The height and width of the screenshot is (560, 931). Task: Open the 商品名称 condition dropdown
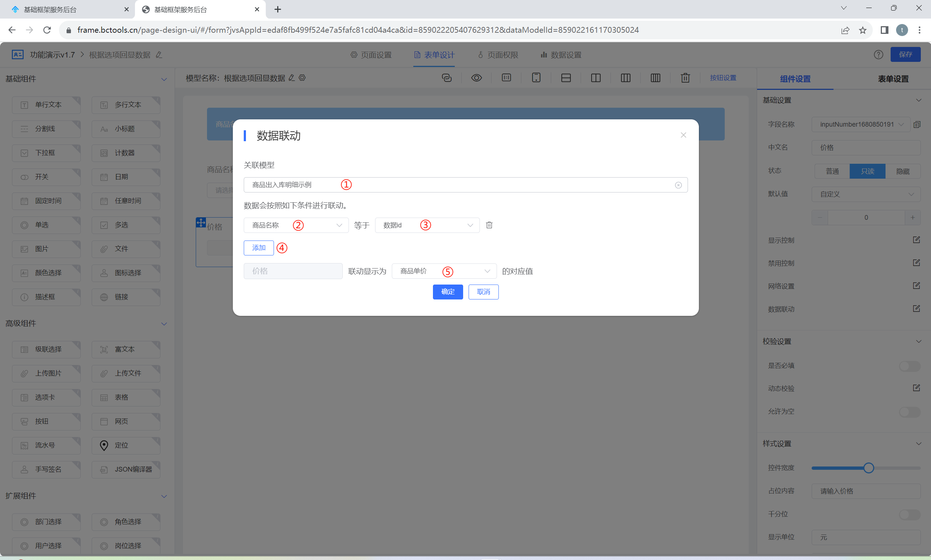pyautogui.click(x=296, y=225)
